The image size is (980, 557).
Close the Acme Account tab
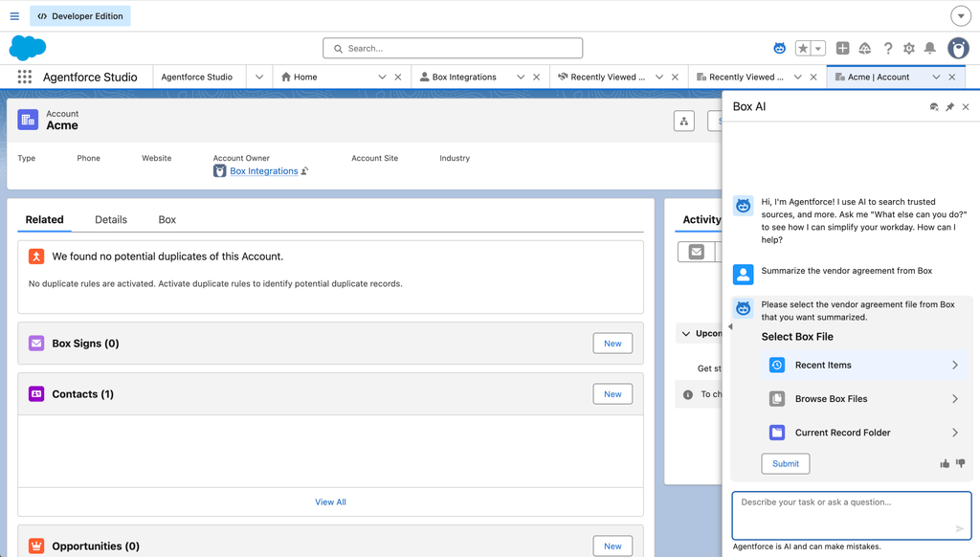click(x=952, y=77)
